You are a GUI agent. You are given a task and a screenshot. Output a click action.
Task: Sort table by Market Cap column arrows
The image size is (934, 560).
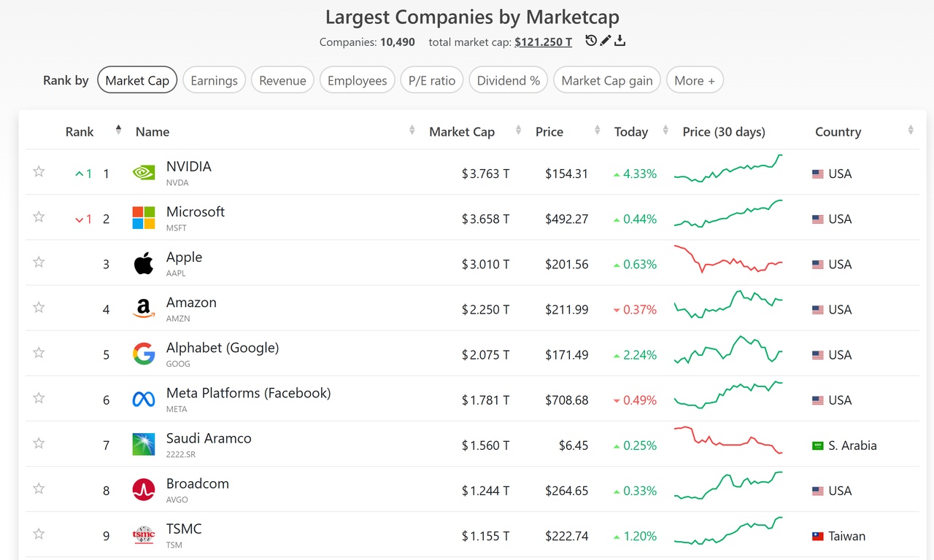518,131
